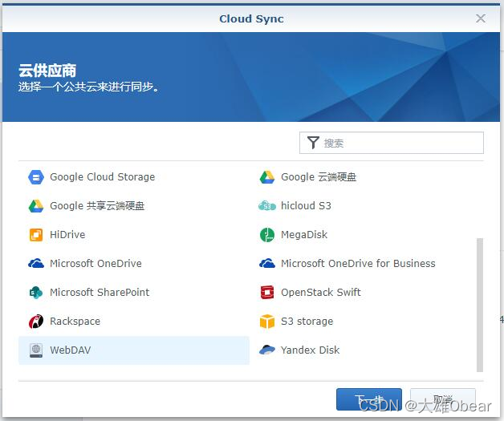
Task: Click the provider list vertical scrollbar
Action: click(480, 305)
